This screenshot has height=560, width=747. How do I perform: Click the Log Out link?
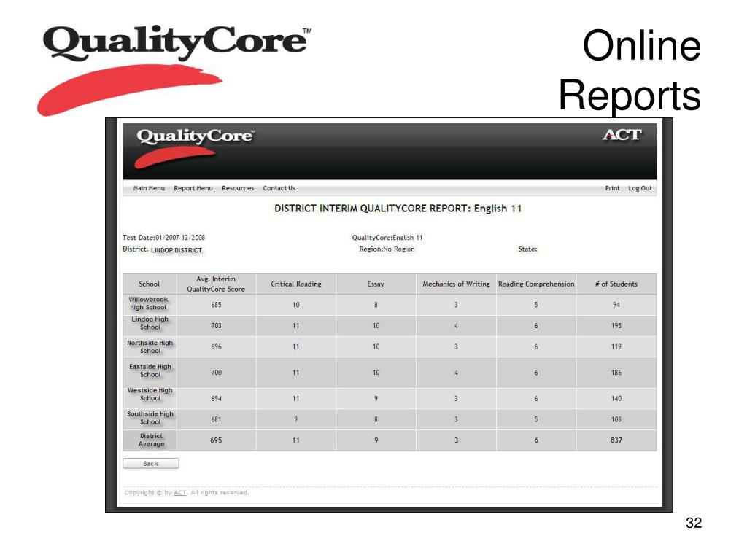tap(640, 188)
